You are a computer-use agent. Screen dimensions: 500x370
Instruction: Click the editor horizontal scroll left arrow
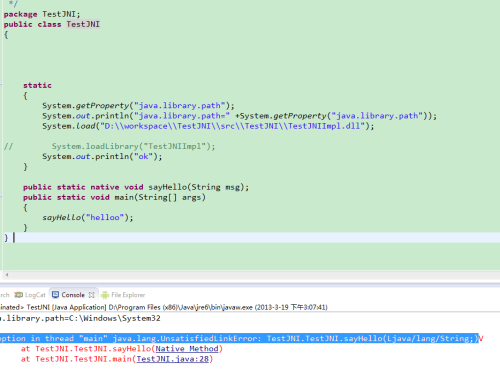pyautogui.click(x=7, y=275)
